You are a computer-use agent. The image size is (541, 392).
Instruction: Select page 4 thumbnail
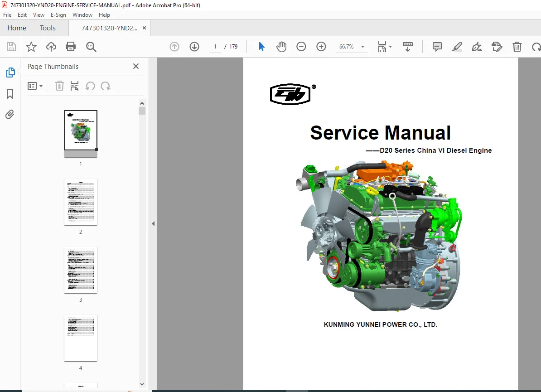coord(81,338)
